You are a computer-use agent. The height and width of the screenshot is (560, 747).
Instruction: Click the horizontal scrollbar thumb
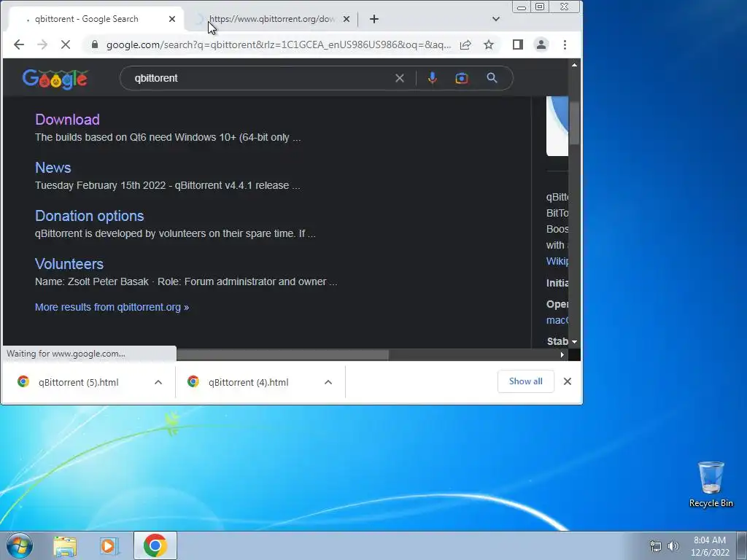pos(282,355)
